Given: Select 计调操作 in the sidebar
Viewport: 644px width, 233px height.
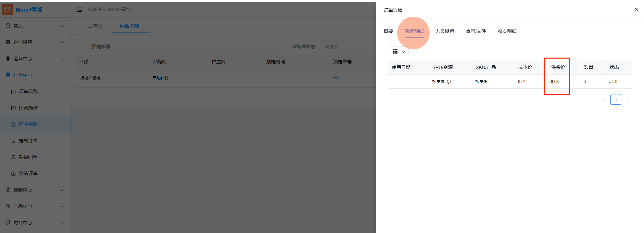Looking at the screenshot, I should click(x=28, y=108).
